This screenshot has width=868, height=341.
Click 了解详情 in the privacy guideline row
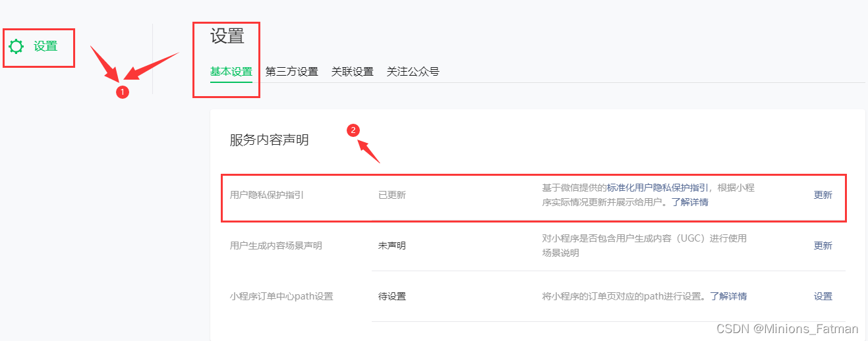point(690,202)
